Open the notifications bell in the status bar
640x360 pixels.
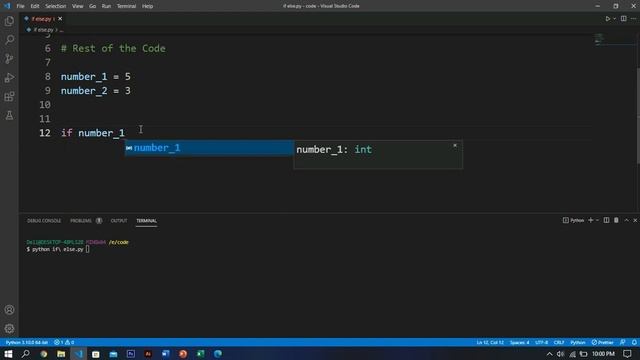(634, 342)
